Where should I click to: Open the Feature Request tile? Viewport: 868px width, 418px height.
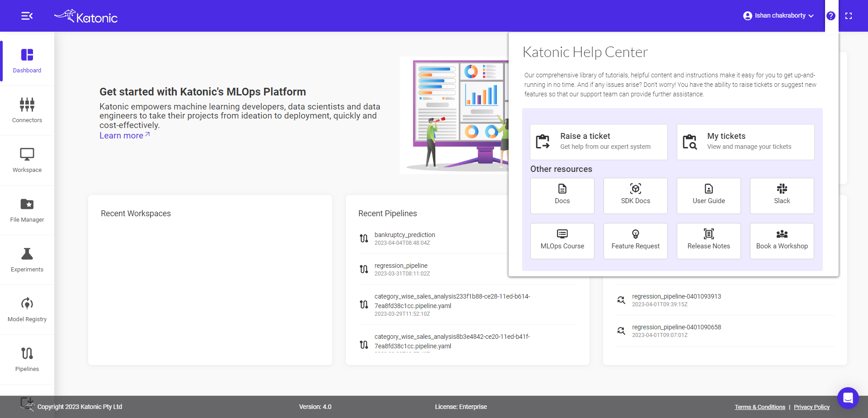(636, 241)
